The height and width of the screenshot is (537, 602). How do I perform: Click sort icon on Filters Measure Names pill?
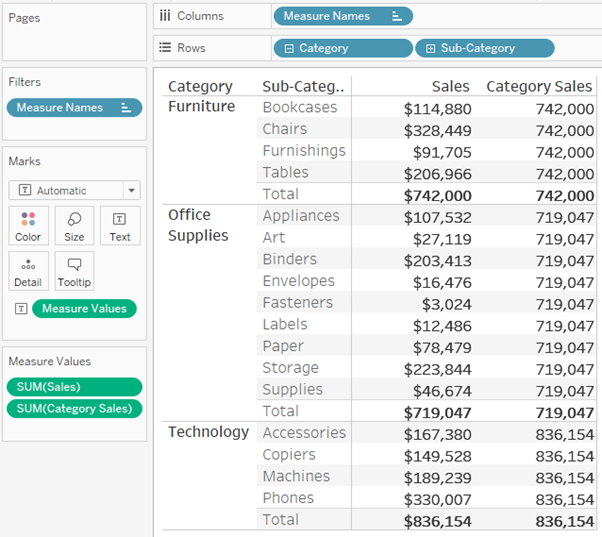pos(126,108)
